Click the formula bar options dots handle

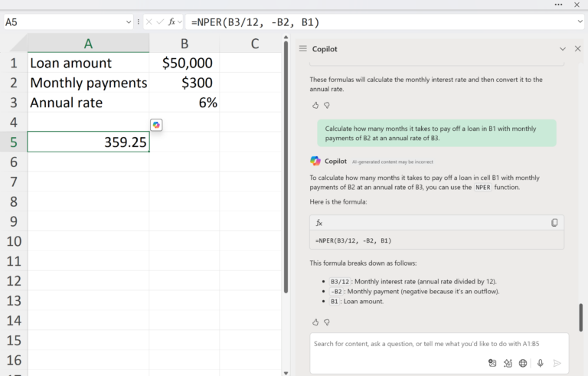(139, 21)
